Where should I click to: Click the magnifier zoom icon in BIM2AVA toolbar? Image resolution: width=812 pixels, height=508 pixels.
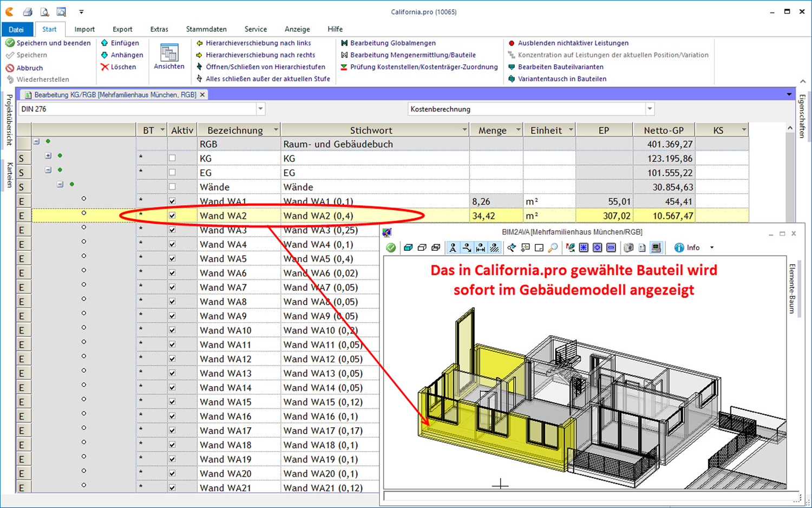(x=553, y=248)
